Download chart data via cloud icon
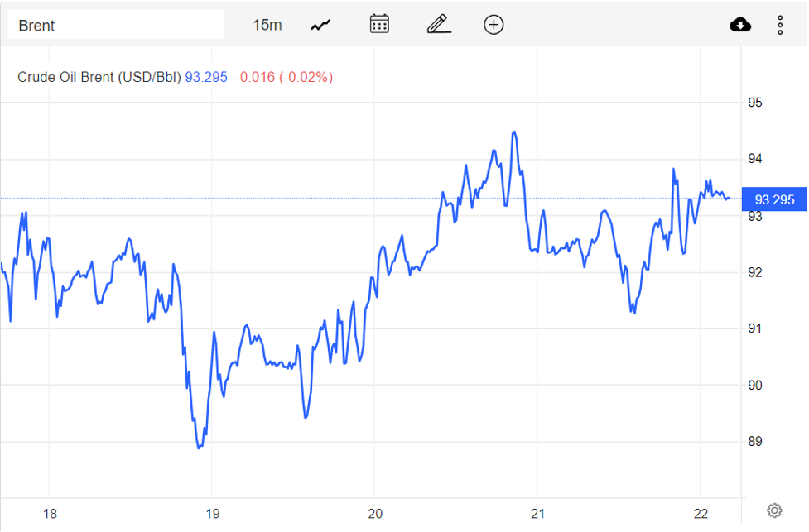 [740, 25]
